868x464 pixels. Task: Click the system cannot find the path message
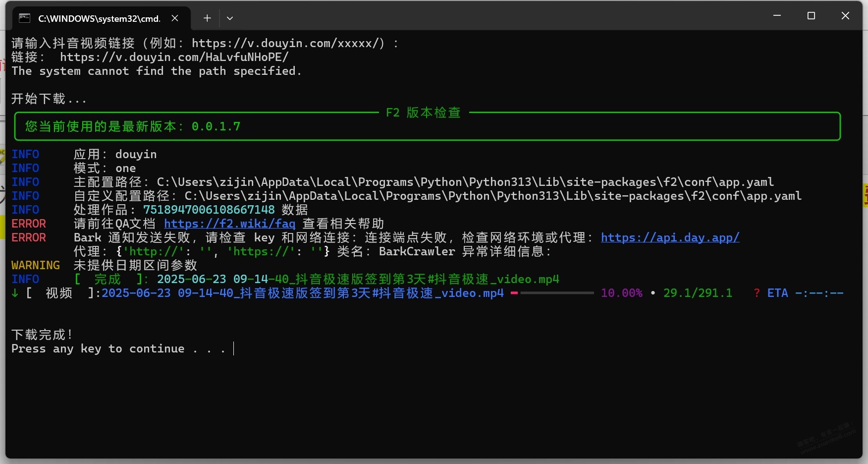click(157, 71)
